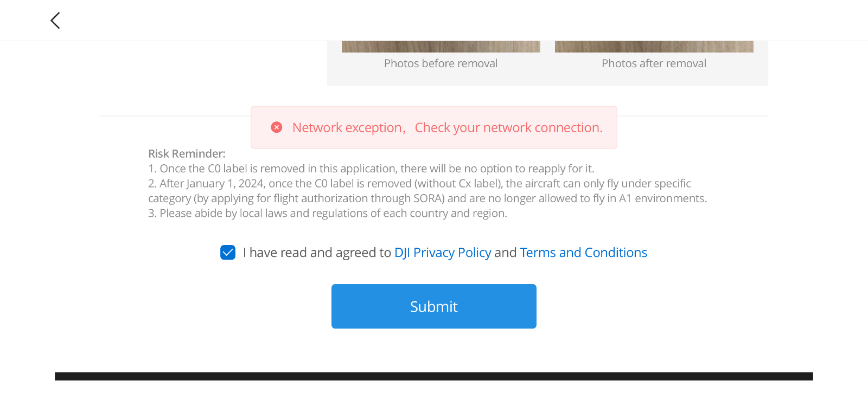
Task: Click the 'Photos after removal' caption
Action: pos(654,63)
